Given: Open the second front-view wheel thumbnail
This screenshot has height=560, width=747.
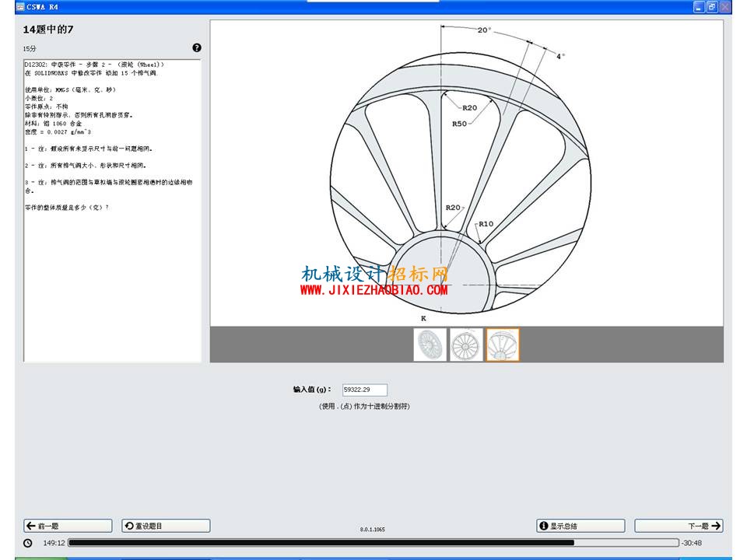Looking at the screenshot, I should pyautogui.click(x=466, y=345).
